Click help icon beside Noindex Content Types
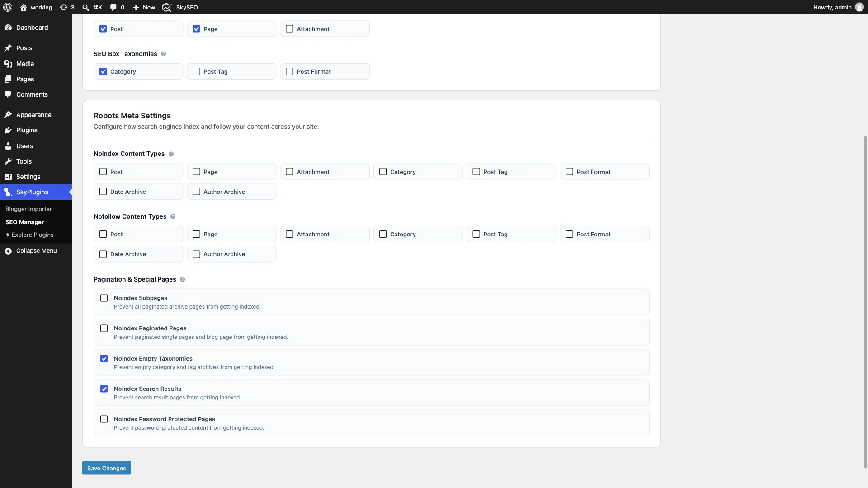Viewport: 868px width, 488px height. (x=171, y=154)
